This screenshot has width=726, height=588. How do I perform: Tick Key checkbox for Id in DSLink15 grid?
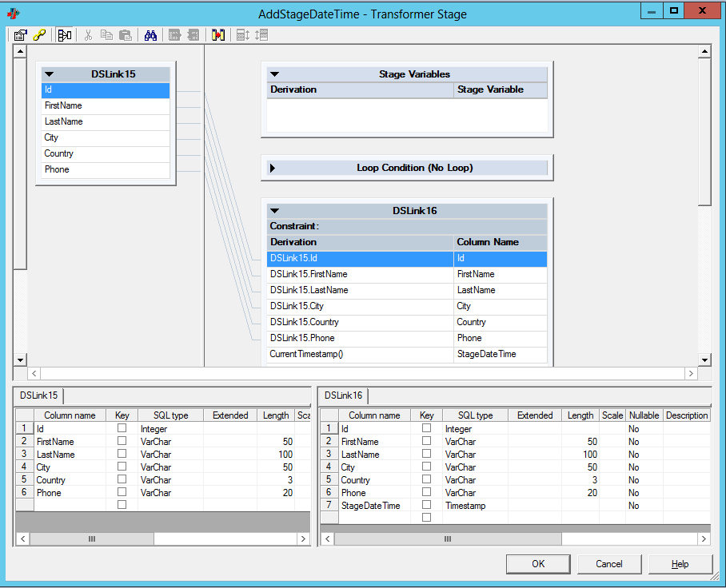(122, 428)
